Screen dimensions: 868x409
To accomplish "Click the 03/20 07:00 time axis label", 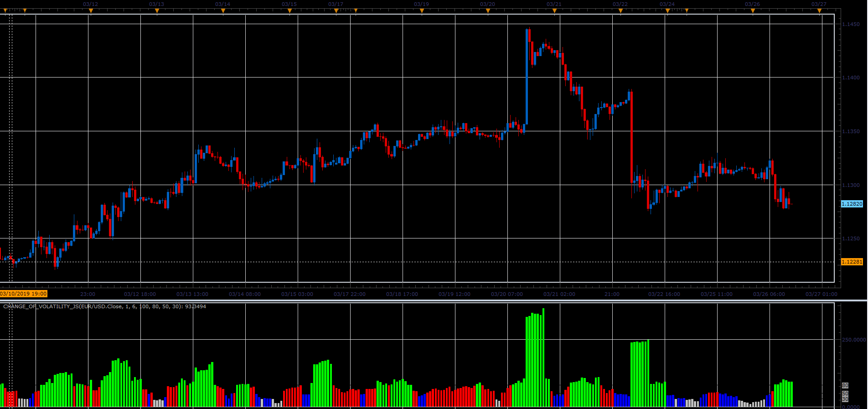I will coord(507,294).
